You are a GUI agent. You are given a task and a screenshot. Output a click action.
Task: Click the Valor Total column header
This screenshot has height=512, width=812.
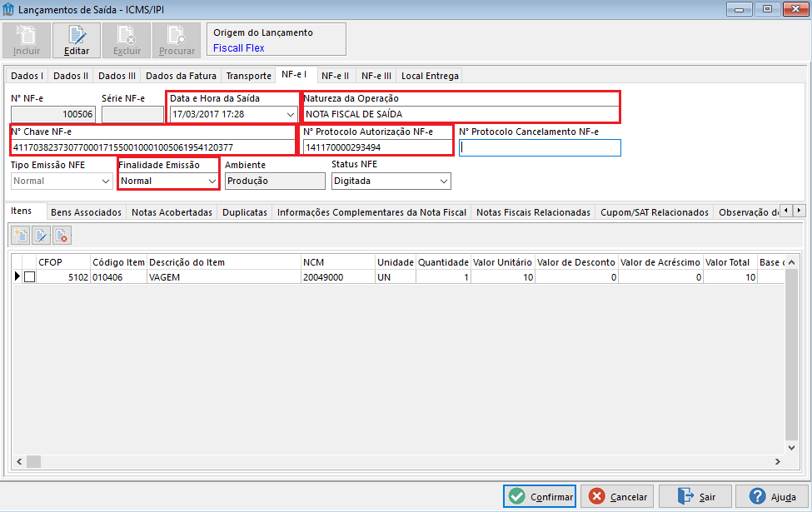[730, 262]
